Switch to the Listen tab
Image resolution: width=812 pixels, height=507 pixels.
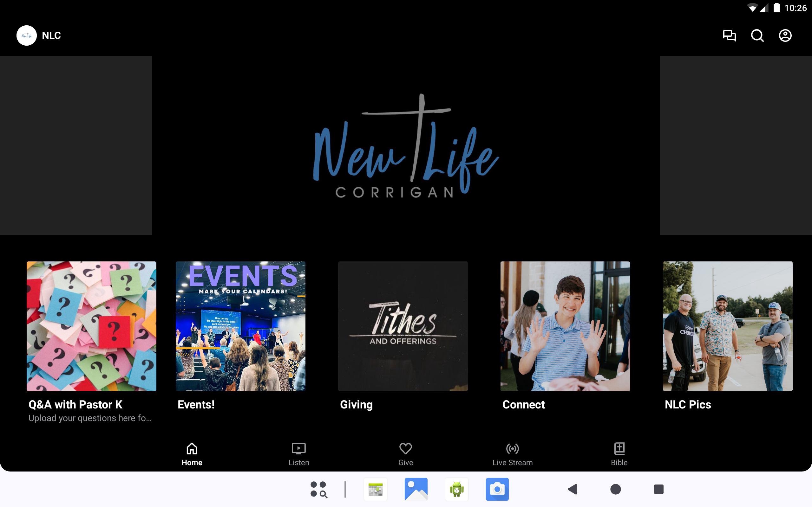pos(298,454)
